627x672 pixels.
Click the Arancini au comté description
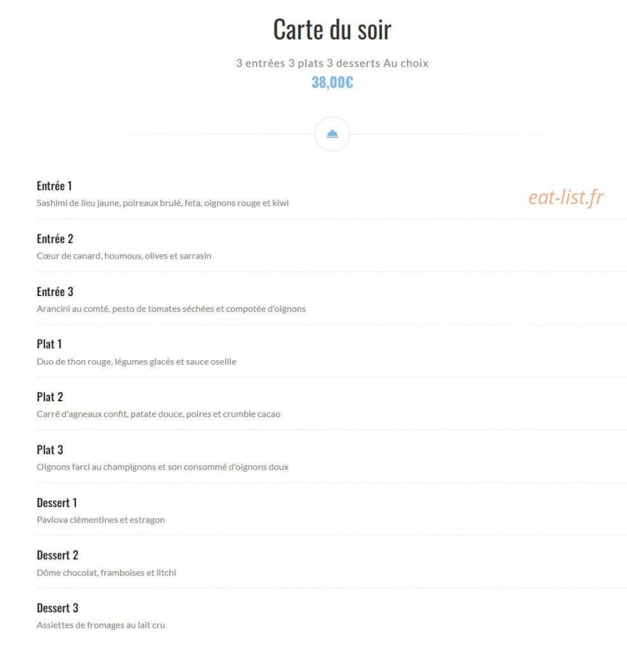171,309
